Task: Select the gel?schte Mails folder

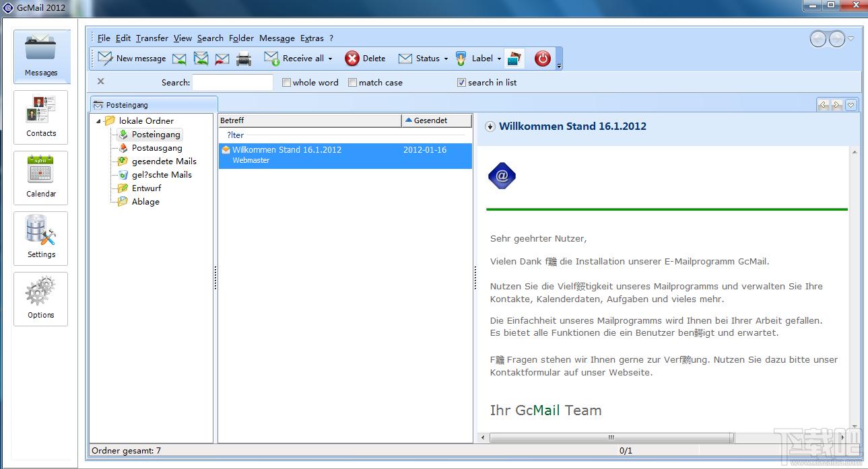Action: [162, 175]
